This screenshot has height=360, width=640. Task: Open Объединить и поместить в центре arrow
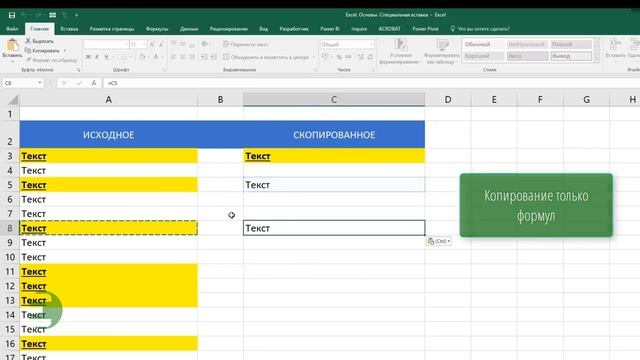point(313,57)
